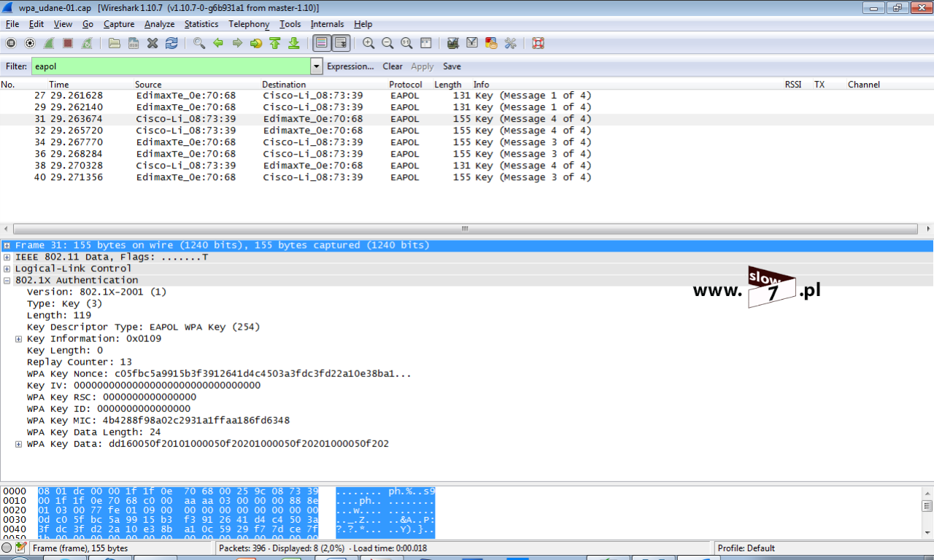Reload the capture file
The height and width of the screenshot is (560, 934).
tap(171, 43)
